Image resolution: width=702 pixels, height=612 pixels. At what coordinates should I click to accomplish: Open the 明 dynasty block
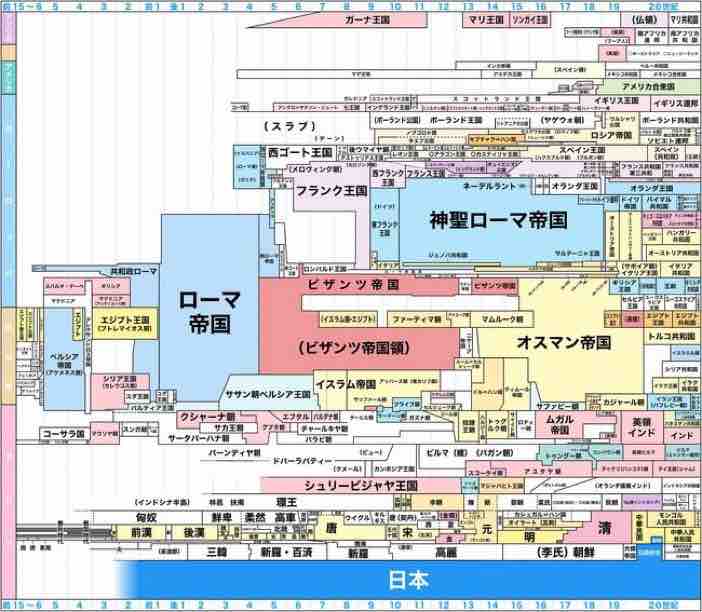coord(529,536)
